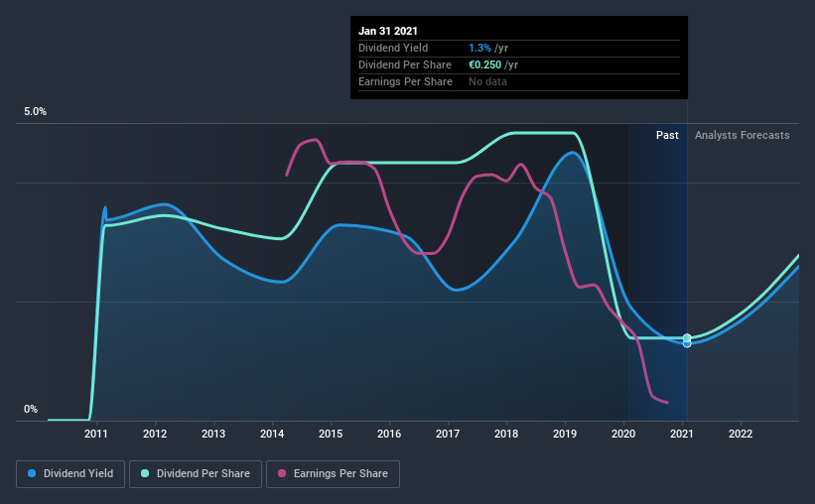815x504 pixels.
Task: Click the 2013 x-axis label
Action: pyautogui.click(x=213, y=434)
